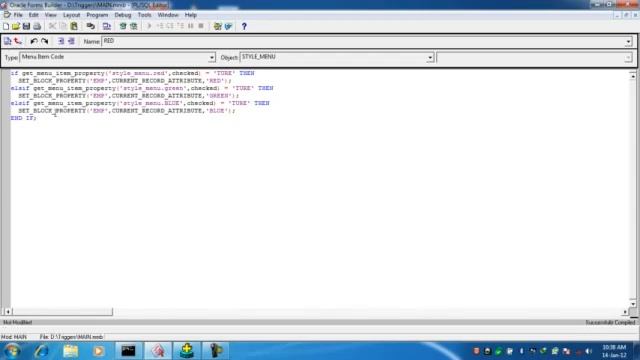Image resolution: width=640 pixels, height=360 pixels.
Task: Print using the printer toolbar icon
Action: [x=37, y=27]
